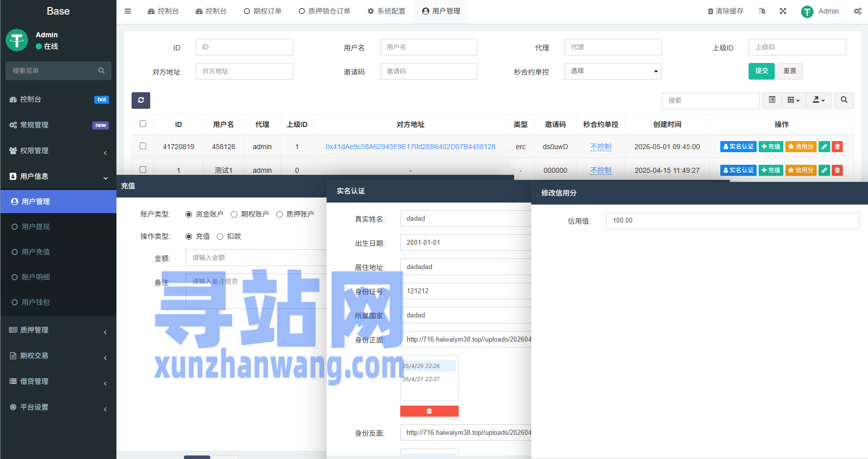Select 扣款 operation type radio

[x=220, y=236]
